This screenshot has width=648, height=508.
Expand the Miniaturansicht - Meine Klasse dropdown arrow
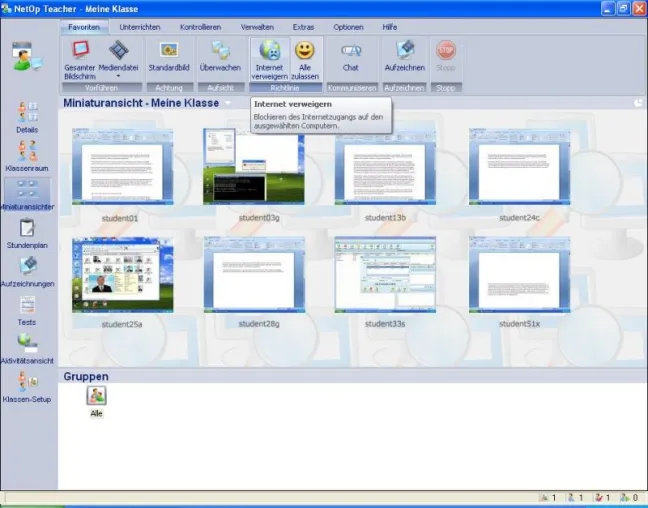(x=228, y=103)
